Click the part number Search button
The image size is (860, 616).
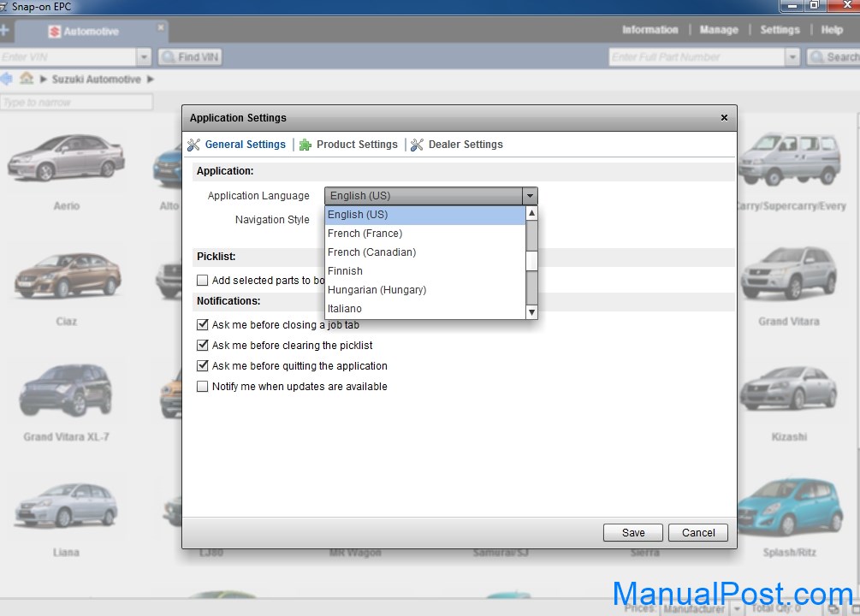[x=833, y=57]
